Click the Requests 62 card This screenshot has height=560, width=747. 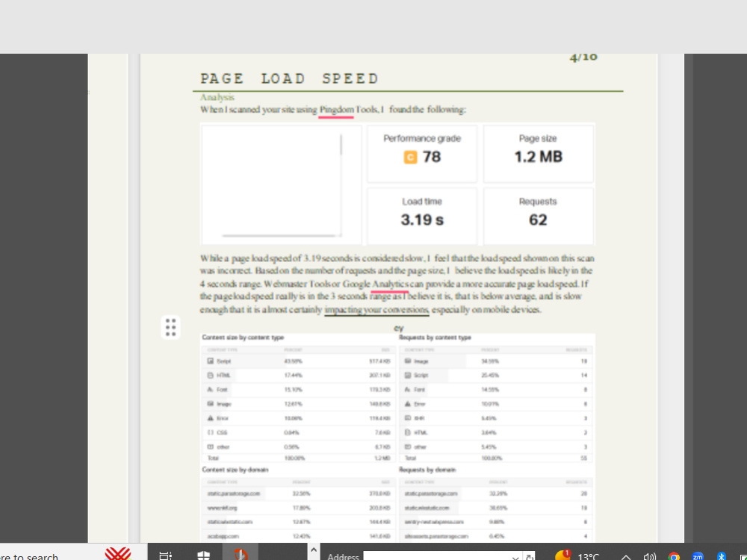(x=539, y=216)
